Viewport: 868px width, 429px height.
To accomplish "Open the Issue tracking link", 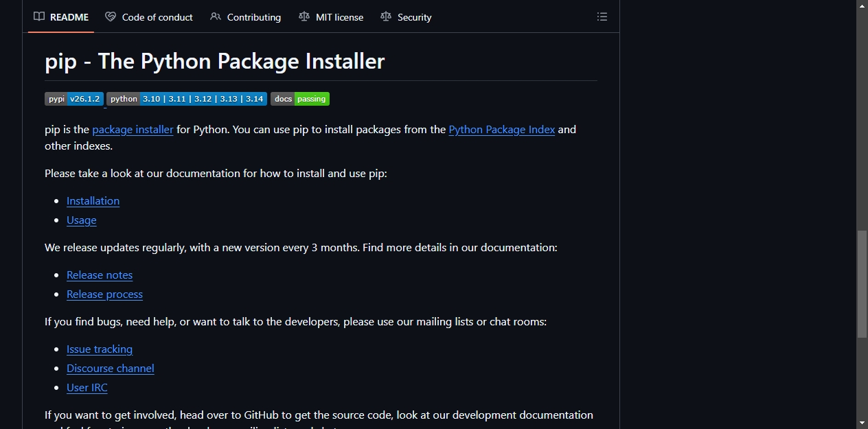I will (x=100, y=349).
